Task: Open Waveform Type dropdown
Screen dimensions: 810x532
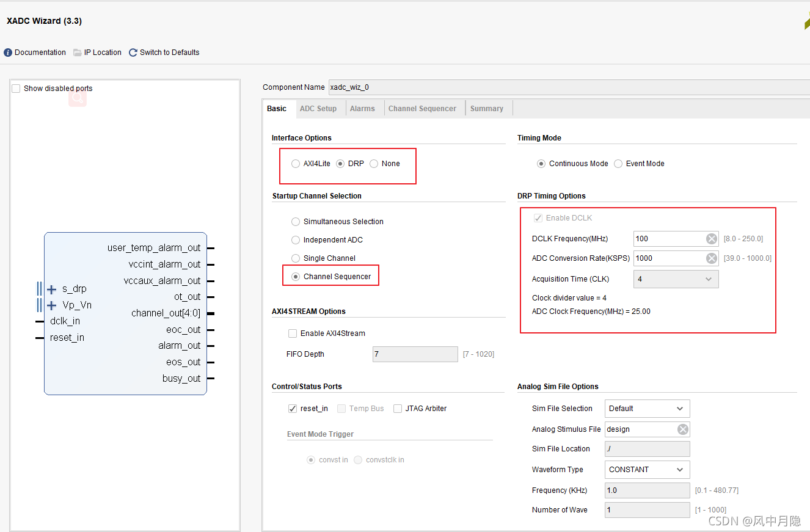Action: click(x=647, y=470)
